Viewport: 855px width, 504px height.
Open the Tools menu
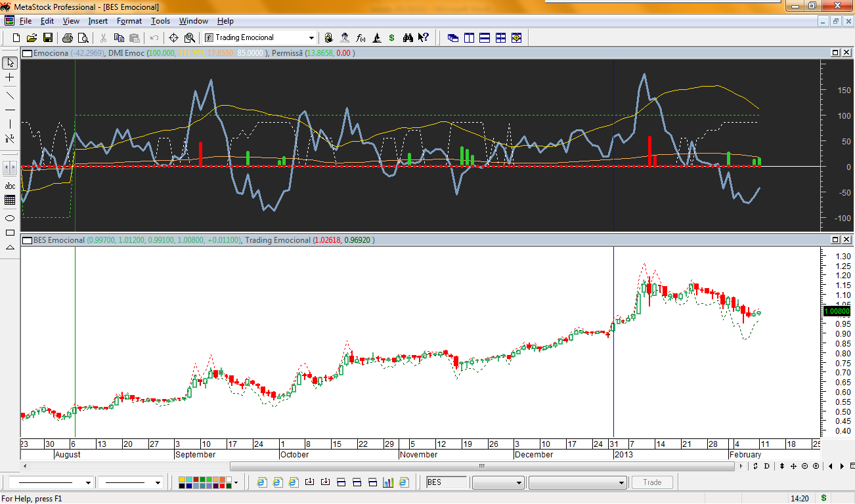tap(160, 21)
